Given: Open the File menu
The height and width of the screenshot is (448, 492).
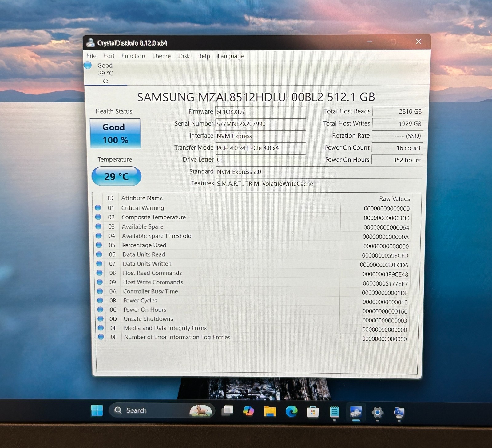Looking at the screenshot, I should click(92, 56).
